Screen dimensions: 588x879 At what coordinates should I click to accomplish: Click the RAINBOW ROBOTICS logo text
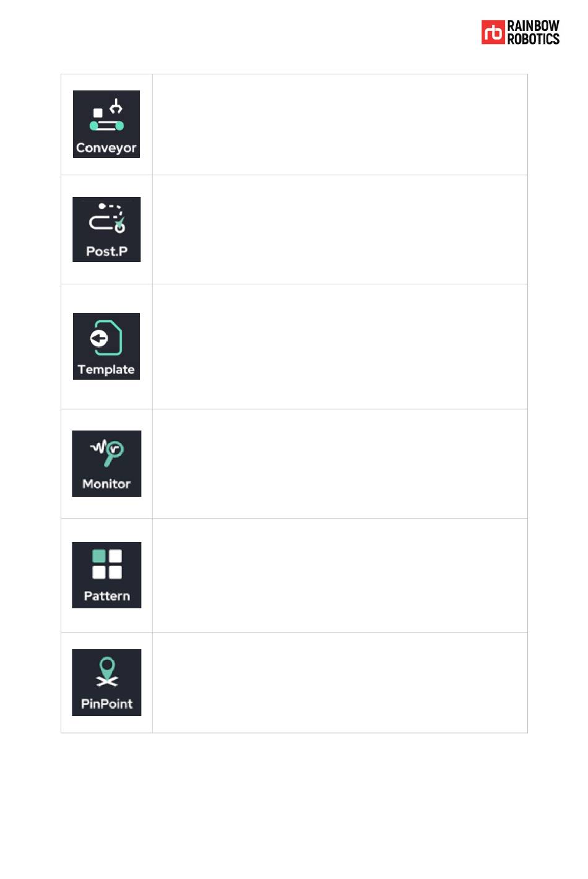click(533, 32)
